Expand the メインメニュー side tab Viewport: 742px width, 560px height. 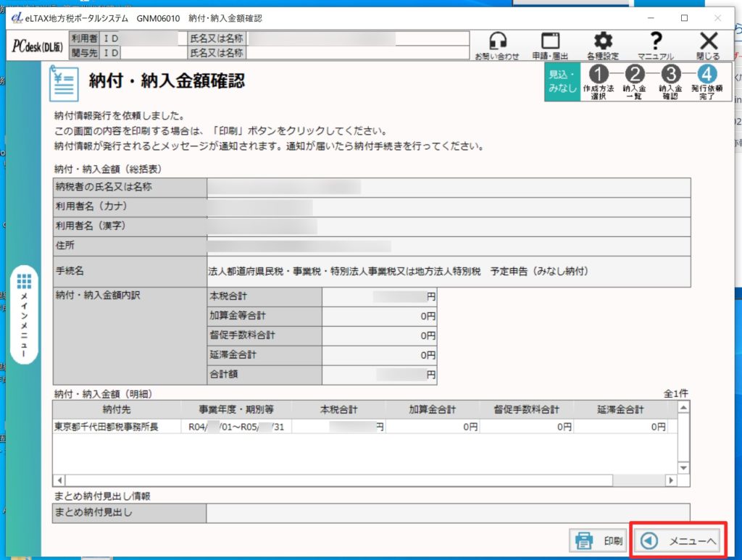tap(24, 316)
